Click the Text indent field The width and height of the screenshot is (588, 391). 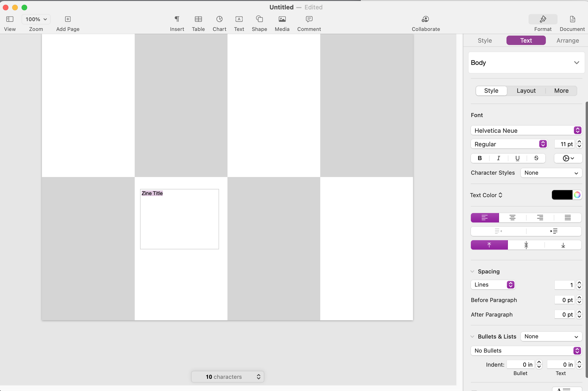[x=561, y=365]
